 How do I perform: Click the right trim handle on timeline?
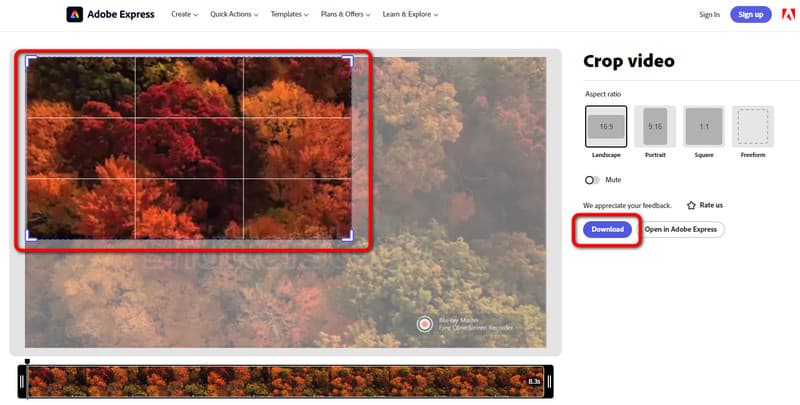pyautogui.click(x=549, y=382)
